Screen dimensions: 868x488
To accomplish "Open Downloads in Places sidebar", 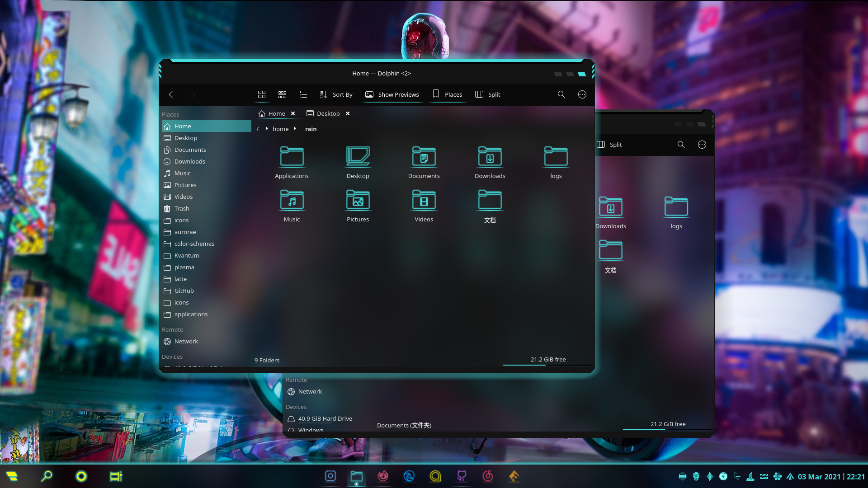I will 207,161.
